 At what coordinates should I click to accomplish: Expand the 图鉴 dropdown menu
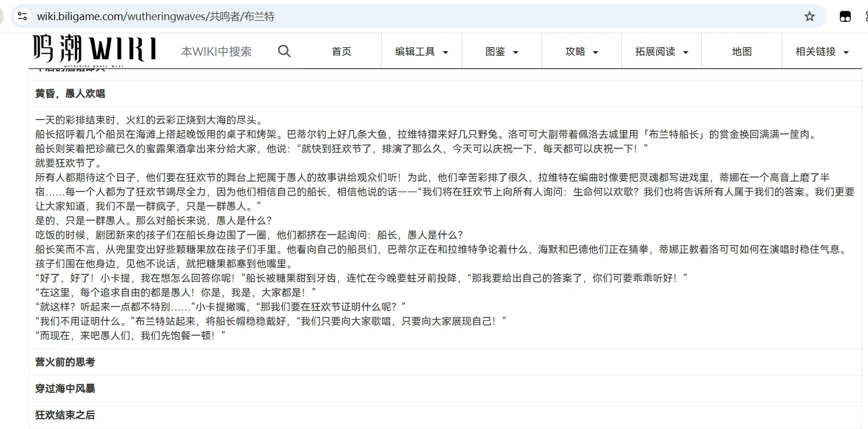(x=501, y=52)
